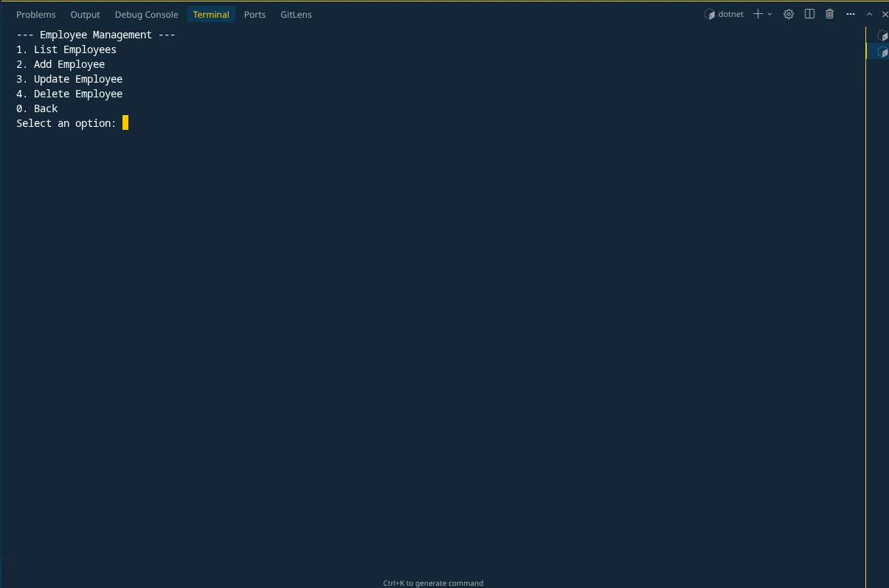This screenshot has width=889, height=588.
Task: Split the current terminal
Action: click(x=809, y=13)
